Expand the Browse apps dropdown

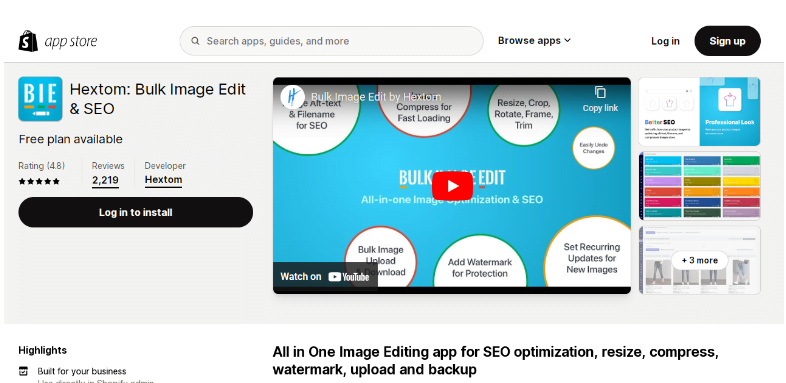tap(534, 41)
